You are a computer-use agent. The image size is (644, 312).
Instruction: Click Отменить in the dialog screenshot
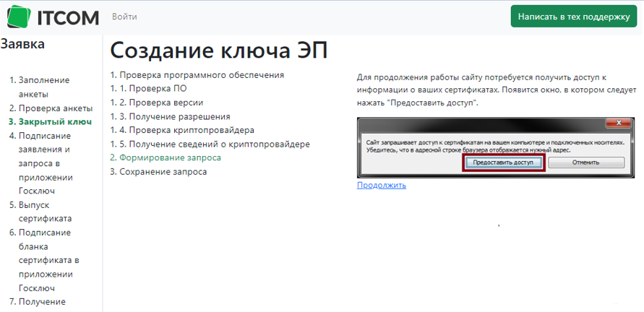point(585,162)
